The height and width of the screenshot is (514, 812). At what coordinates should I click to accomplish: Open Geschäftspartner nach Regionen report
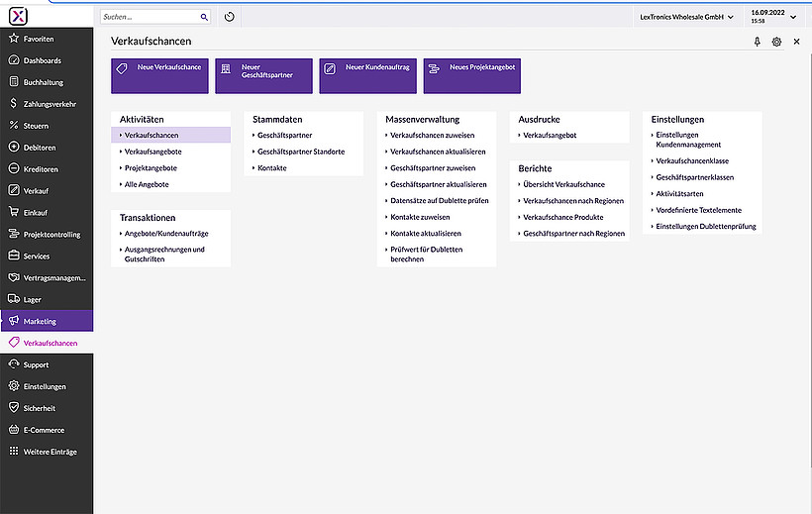573,234
